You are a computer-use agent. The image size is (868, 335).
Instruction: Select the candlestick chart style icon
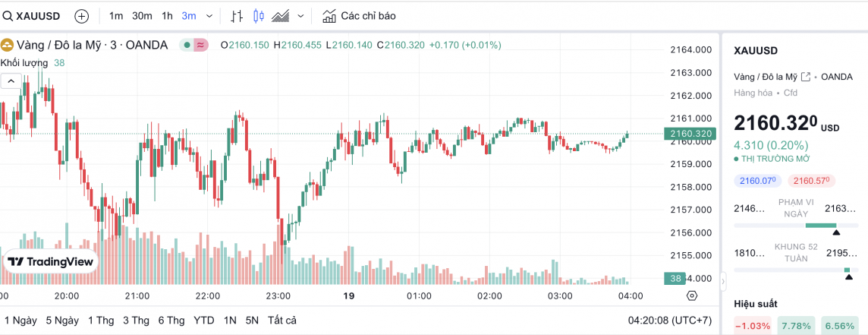tap(258, 16)
